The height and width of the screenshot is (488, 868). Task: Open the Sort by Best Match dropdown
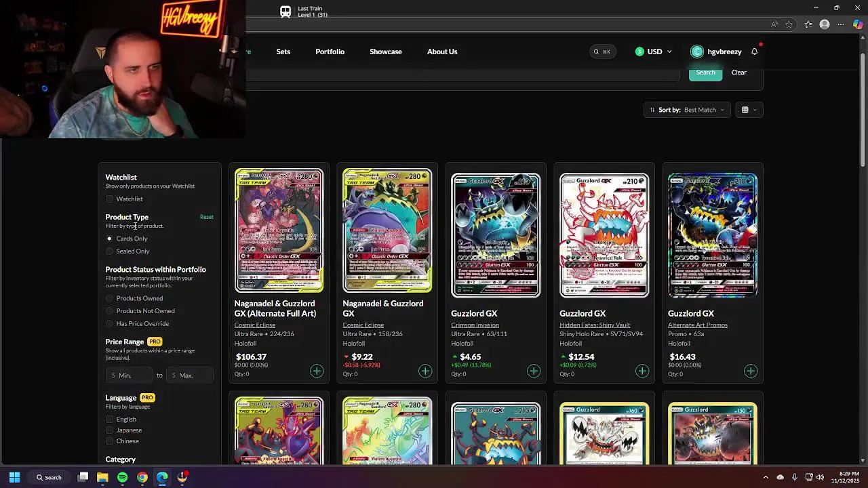click(x=687, y=110)
